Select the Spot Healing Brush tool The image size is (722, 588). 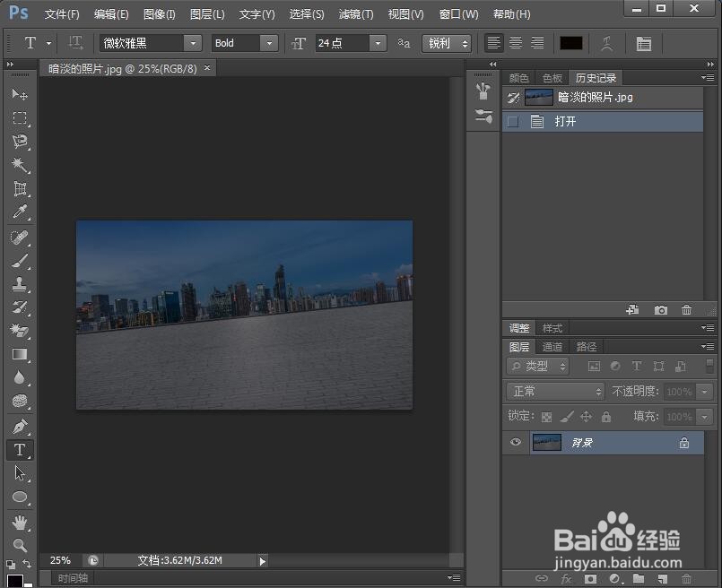(20, 238)
